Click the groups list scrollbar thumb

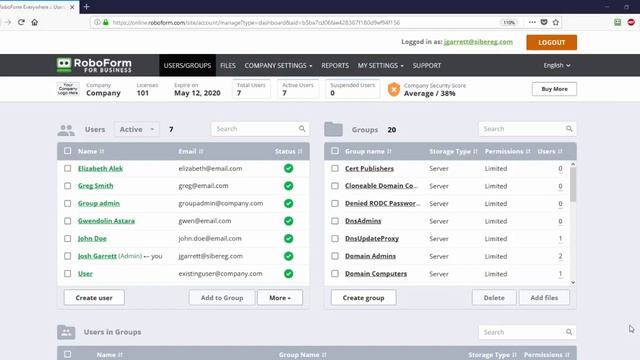tap(573, 184)
